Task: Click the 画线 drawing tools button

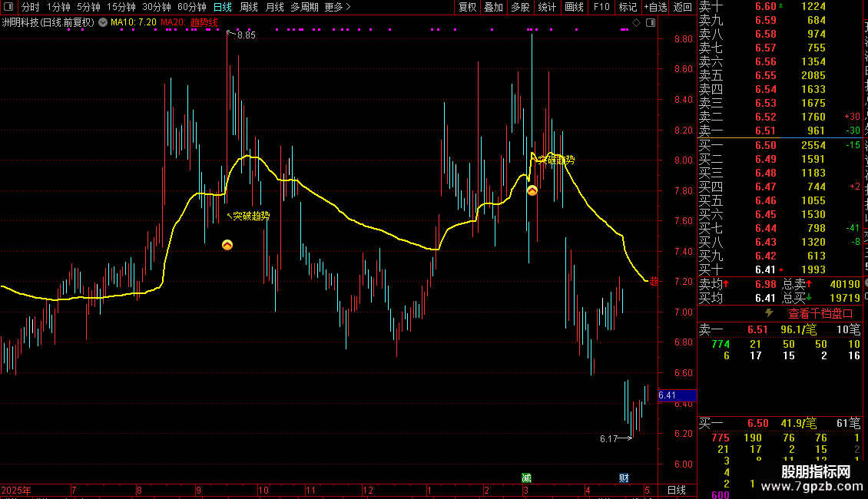Action: [x=574, y=7]
